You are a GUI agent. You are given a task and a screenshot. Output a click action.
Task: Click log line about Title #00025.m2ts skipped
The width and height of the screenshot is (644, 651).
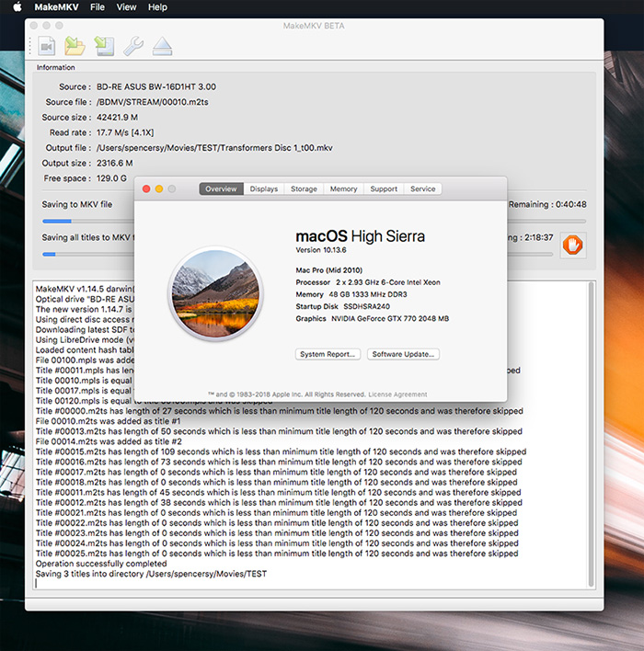(x=277, y=554)
